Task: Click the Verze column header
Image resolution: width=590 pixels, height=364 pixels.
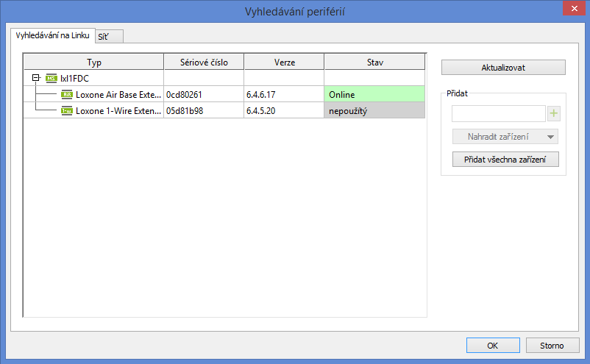Action: tap(285, 62)
